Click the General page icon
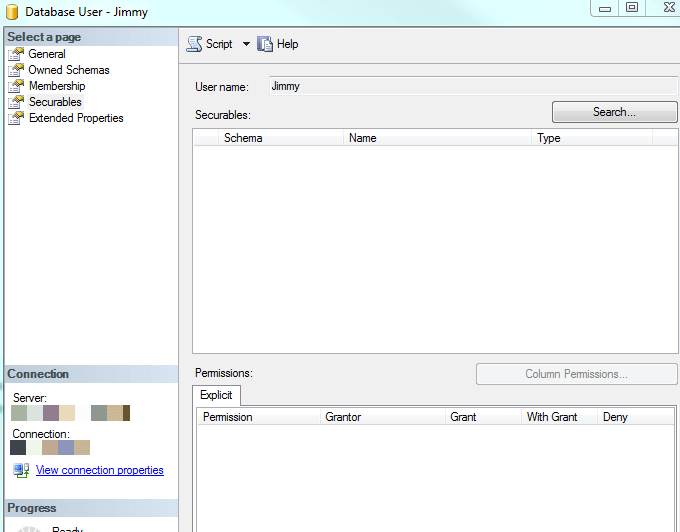This screenshot has height=532, width=680. pos(16,54)
